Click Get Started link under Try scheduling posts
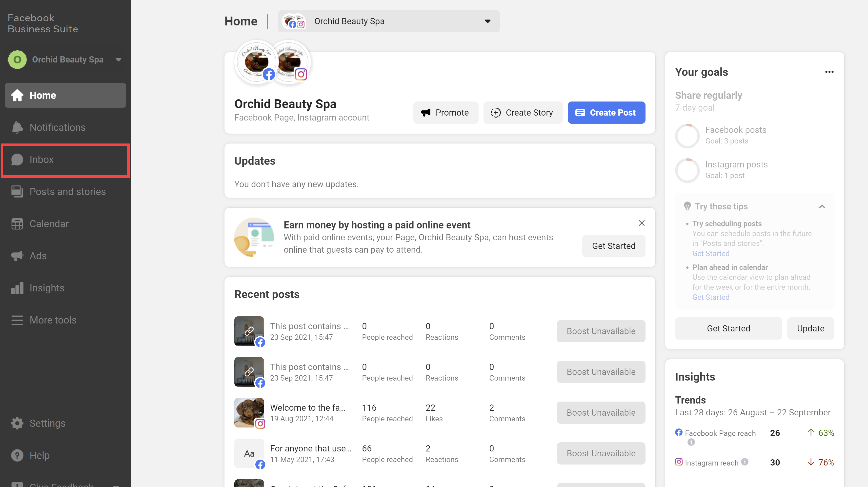 [711, 253]
